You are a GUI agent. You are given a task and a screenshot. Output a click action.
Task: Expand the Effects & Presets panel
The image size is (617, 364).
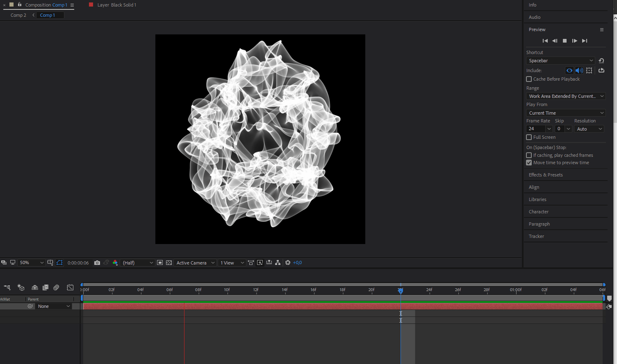click(545, 175)
